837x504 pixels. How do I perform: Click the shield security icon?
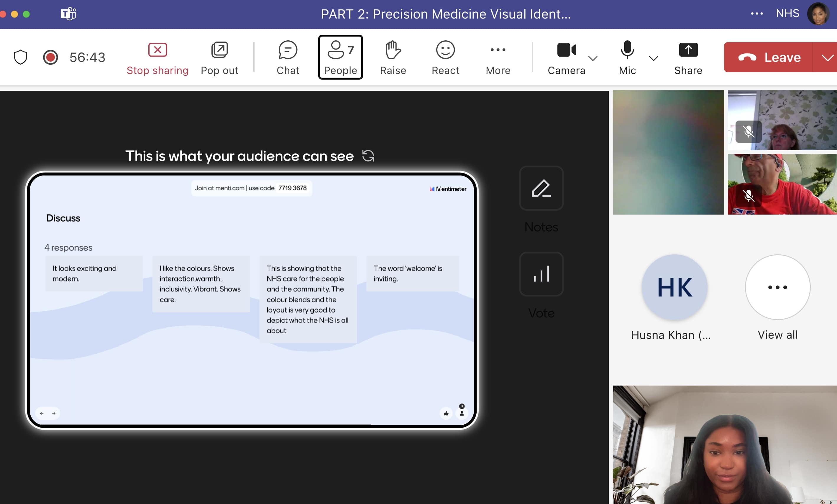pos(20,57)
